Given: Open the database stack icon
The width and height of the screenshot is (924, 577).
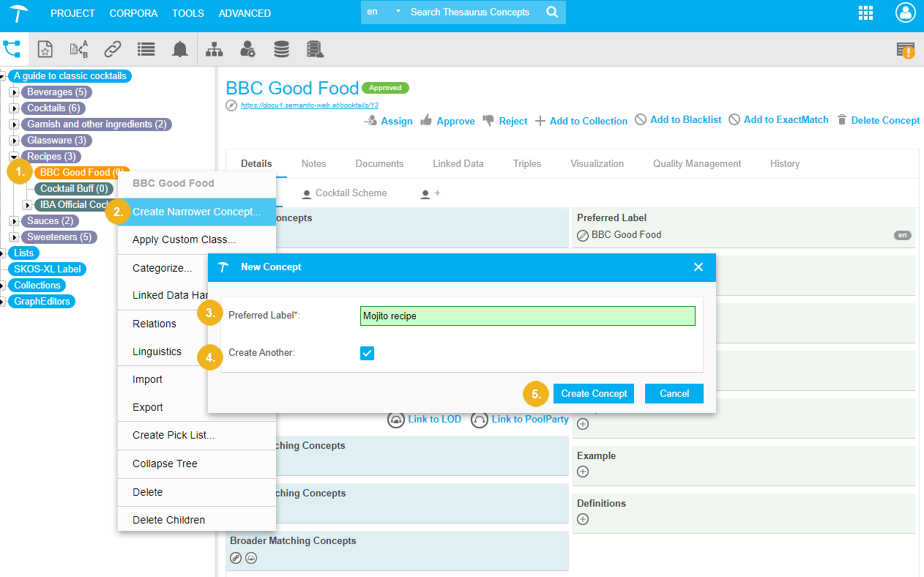Looking at the screenshot, I should point(281,49).
